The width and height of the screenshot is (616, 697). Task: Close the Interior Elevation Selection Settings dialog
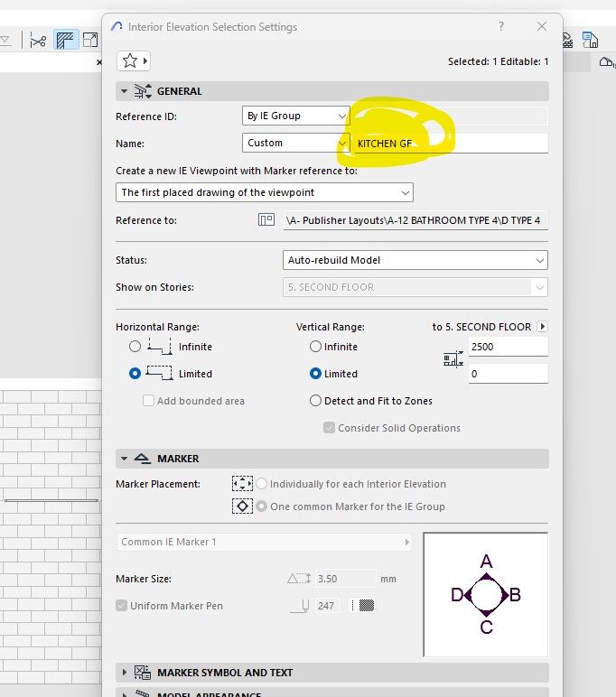point(542,27)
